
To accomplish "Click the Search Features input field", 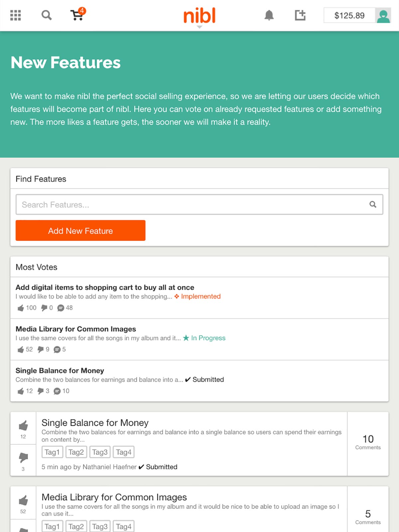I will tap(199, 204).
